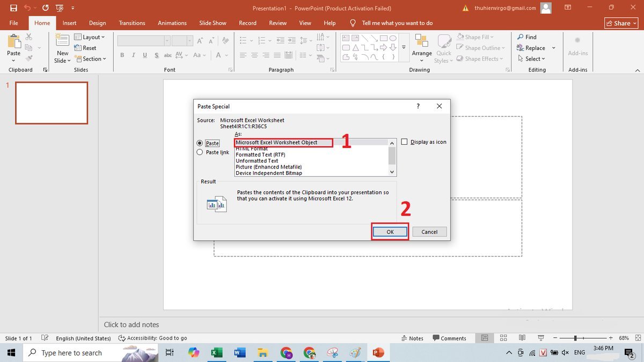Increase font size with the larger A icon
Screen dimensions: 644x362
pyautogui.click(x=200, y=41)
